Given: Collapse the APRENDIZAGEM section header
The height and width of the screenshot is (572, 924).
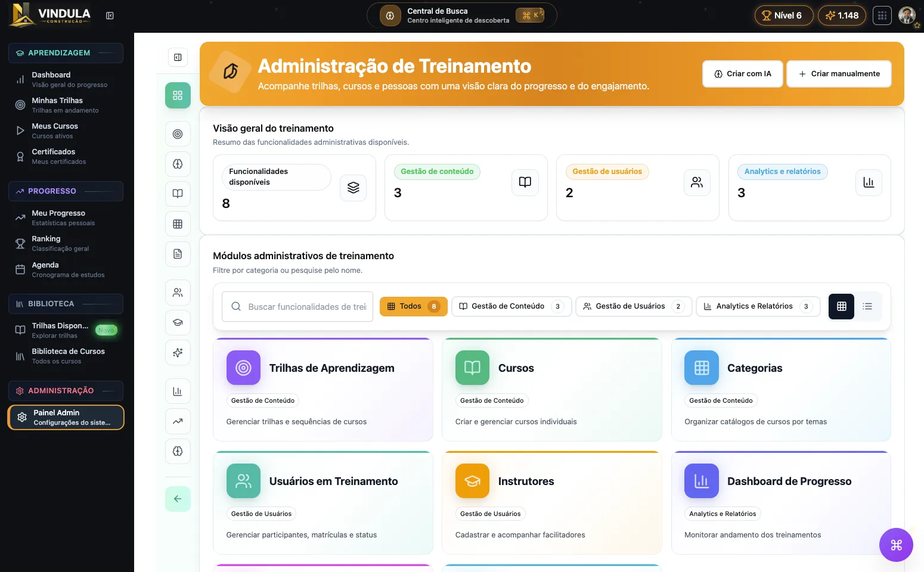Looking at the screenshot, I should pos(66,53).
